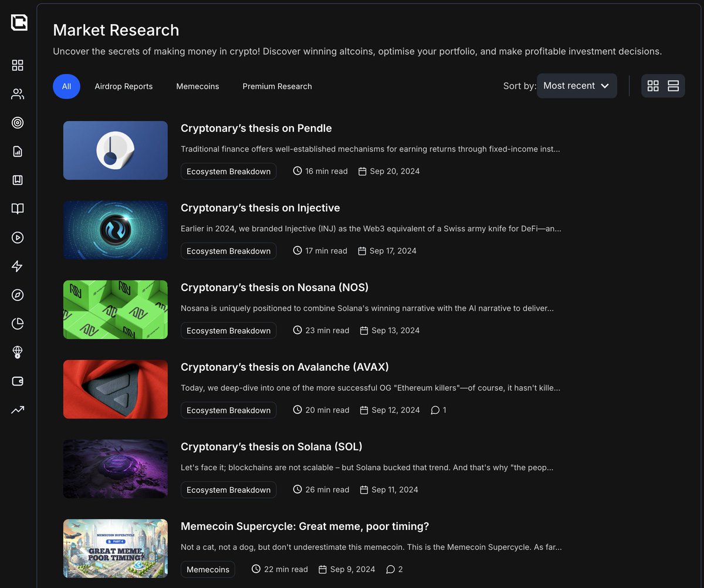The image size is (704, 588).
Task: Open the lightning bolt icon in the sidebar
Action: [x=18, y=266]
